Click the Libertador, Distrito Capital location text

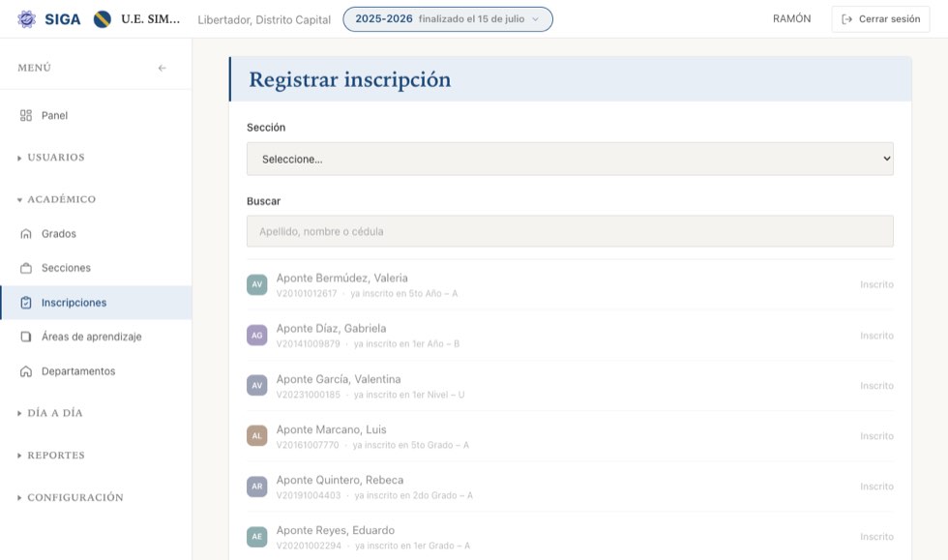[264, 20]
